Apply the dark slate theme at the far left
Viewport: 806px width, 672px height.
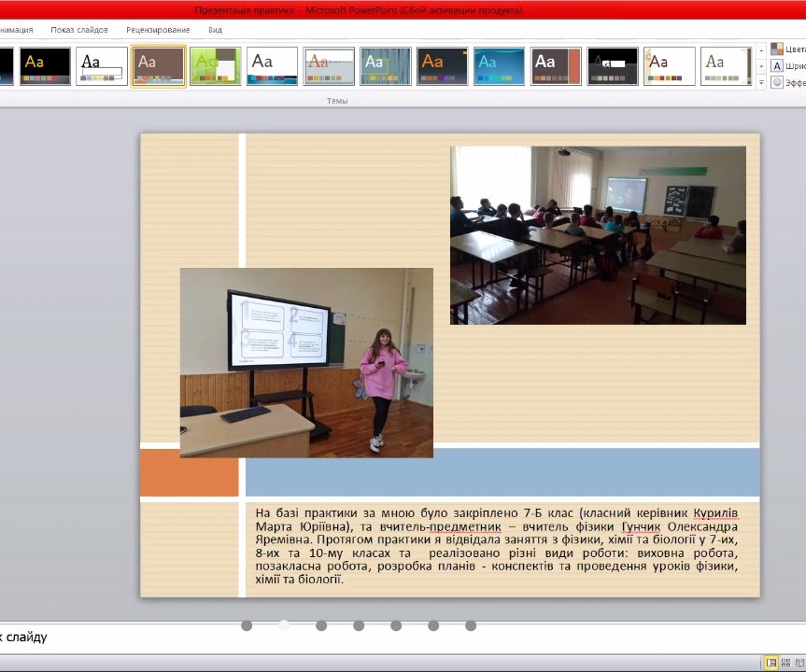point(7,65)
